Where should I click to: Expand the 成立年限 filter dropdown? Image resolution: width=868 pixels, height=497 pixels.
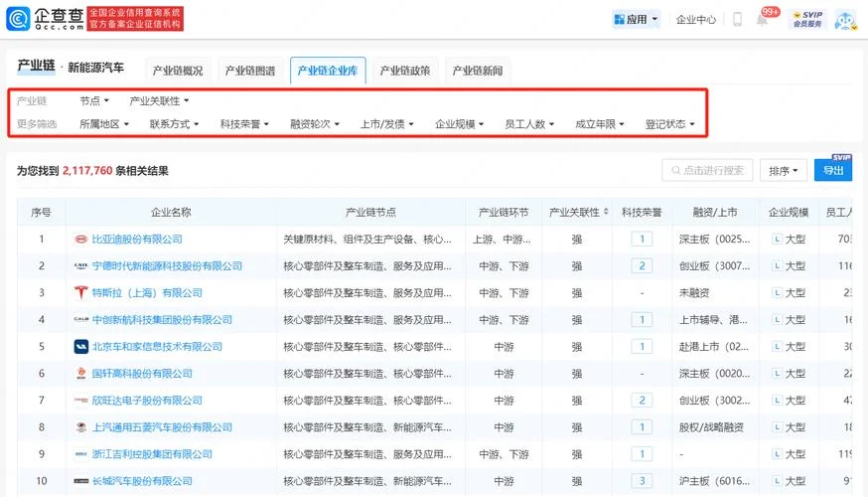[600, 124]
